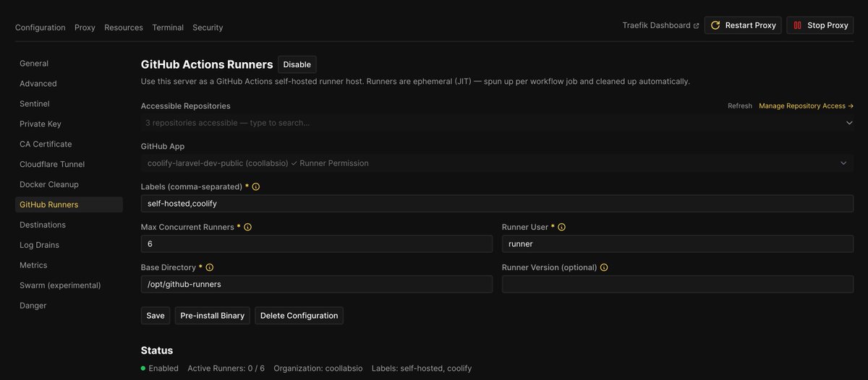This screenshot has width=868, height=380.
Task: Click the Restart Proxy button
Action: 743,25
